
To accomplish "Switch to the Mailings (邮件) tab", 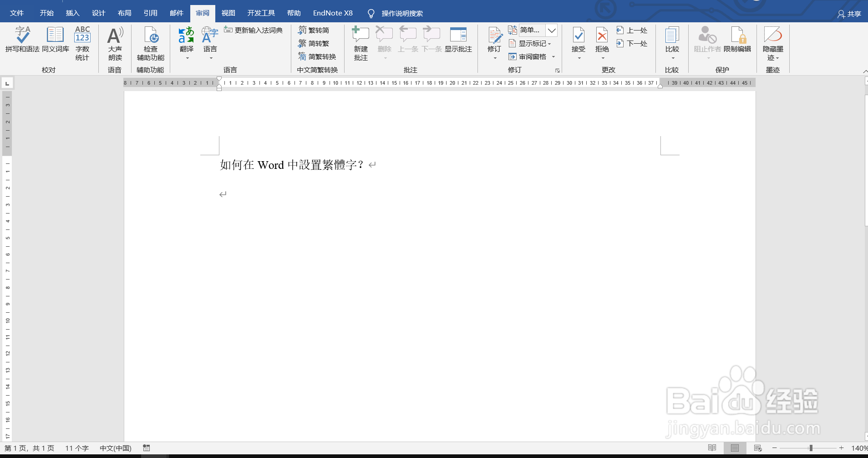I will point(177,13).
